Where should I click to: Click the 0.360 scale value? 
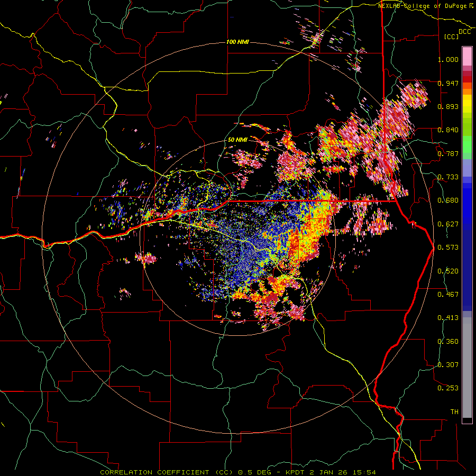coord(448,342)
